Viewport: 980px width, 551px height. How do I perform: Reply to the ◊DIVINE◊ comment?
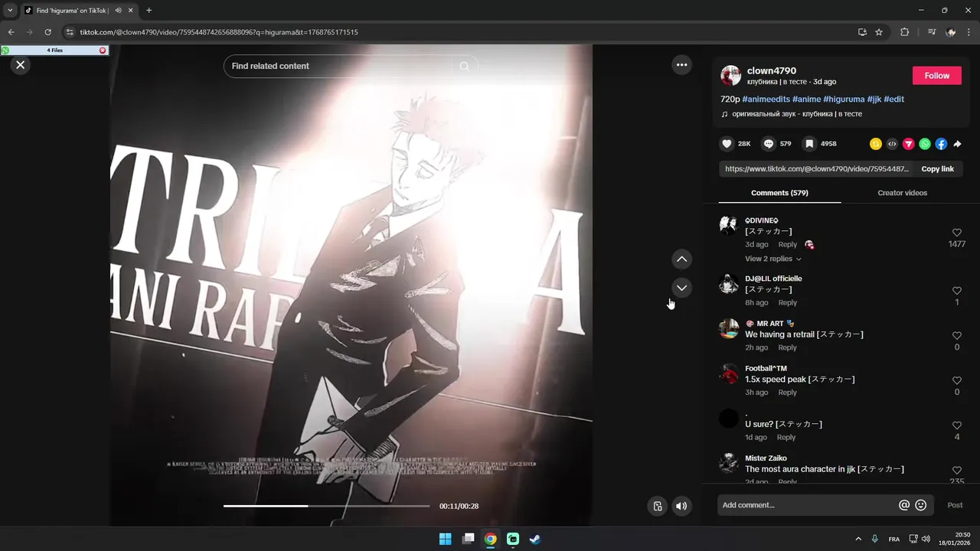(788, 245)
